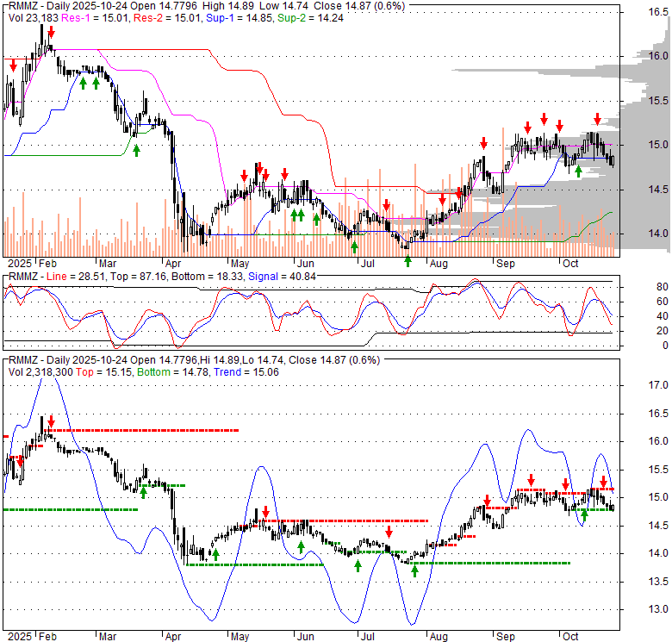Click the oscillator Top = 87.16 legend entry
This screenshot has width=672, height=642.
coord(138,277)
